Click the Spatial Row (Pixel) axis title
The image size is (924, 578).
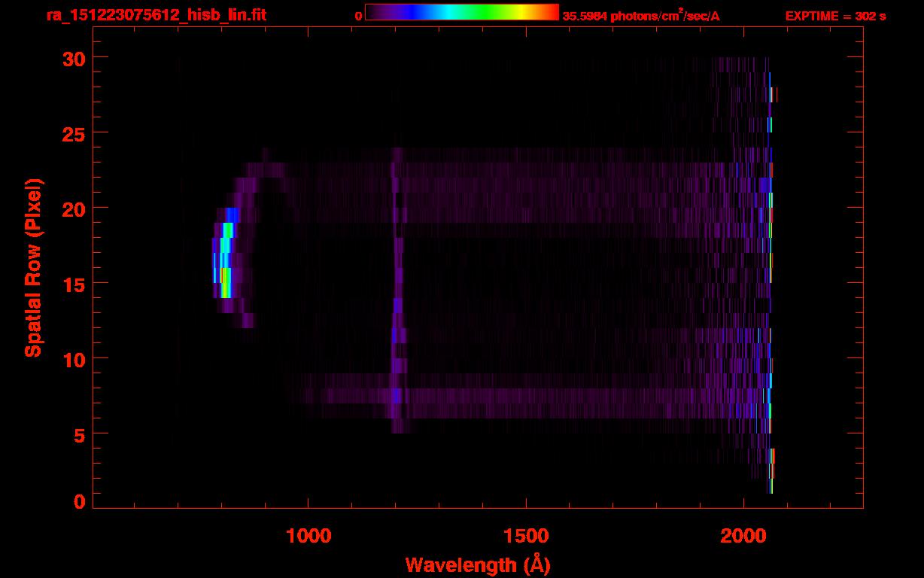tap(33, 267)
